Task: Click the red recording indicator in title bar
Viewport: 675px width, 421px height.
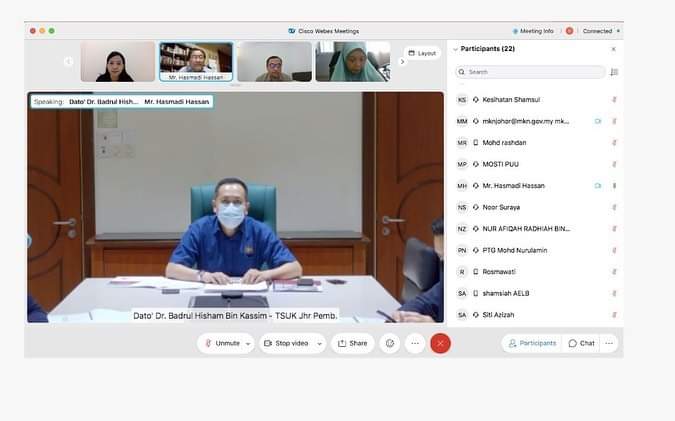Action: [569, 31]
